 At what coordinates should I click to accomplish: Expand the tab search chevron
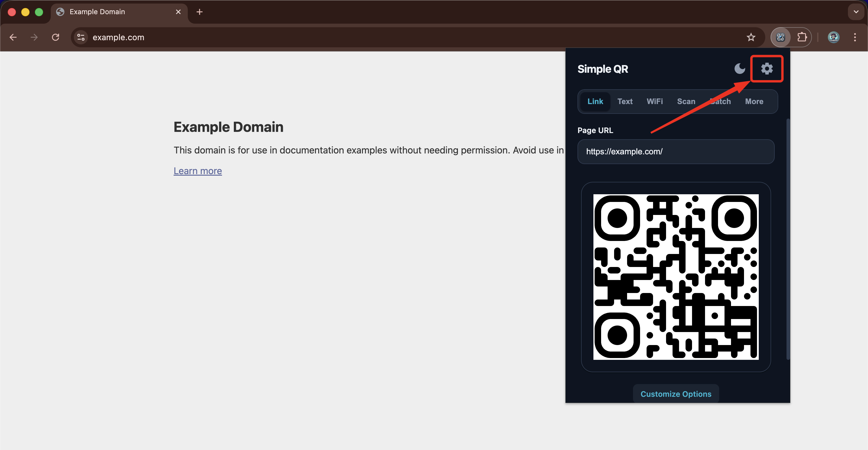(x=856, y=12)
